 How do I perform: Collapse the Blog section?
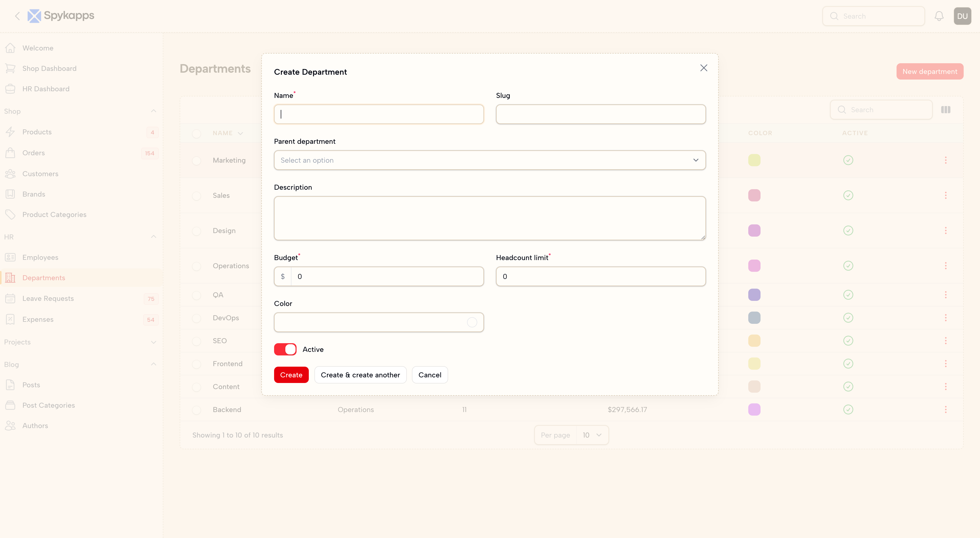point(153,364)
